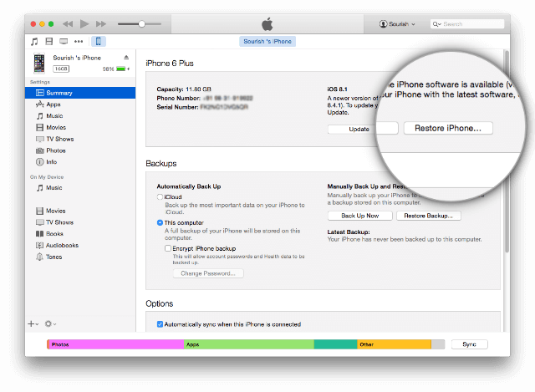535x392 pixels.
Task: Enable the Encrypt iPhone backup checkbox
Action: point(167,248)
